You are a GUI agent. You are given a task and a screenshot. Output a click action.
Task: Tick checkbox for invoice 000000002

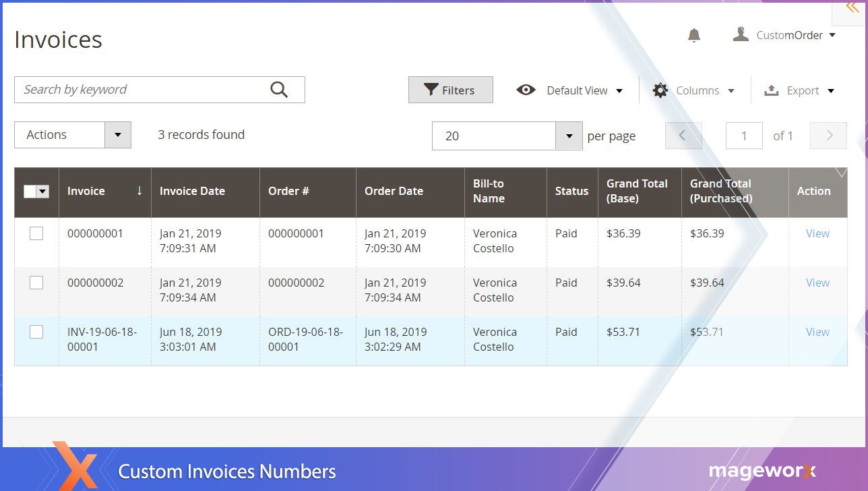[36, 283]
